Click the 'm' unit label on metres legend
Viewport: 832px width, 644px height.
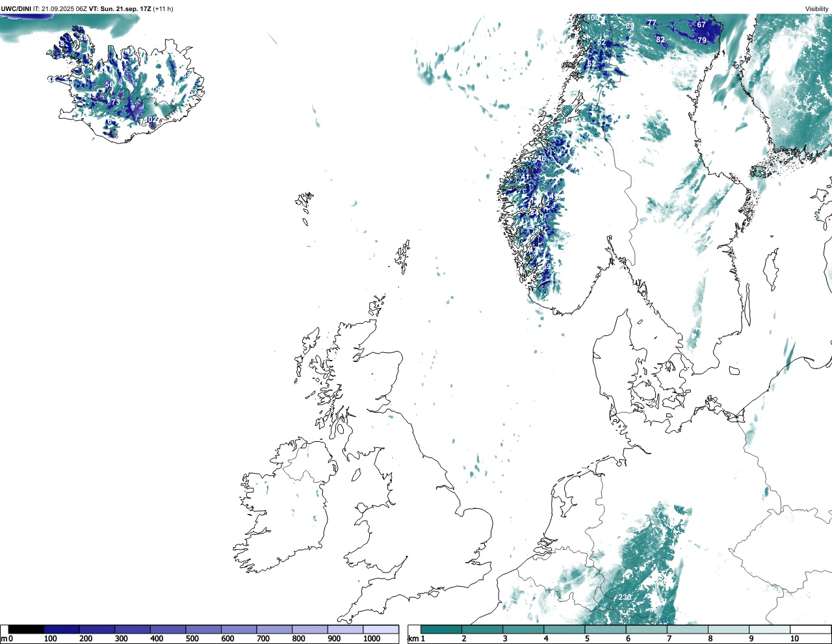(4, 639)
